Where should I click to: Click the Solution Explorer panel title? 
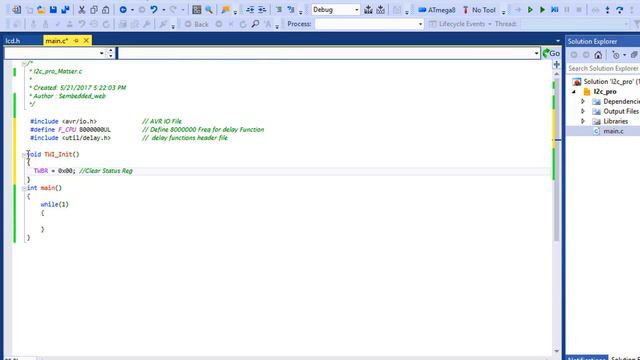coord(592,41)
